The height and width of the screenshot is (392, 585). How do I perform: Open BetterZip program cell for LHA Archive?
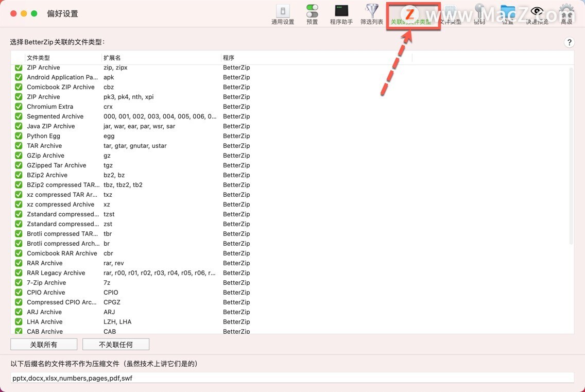pos(236,322)
